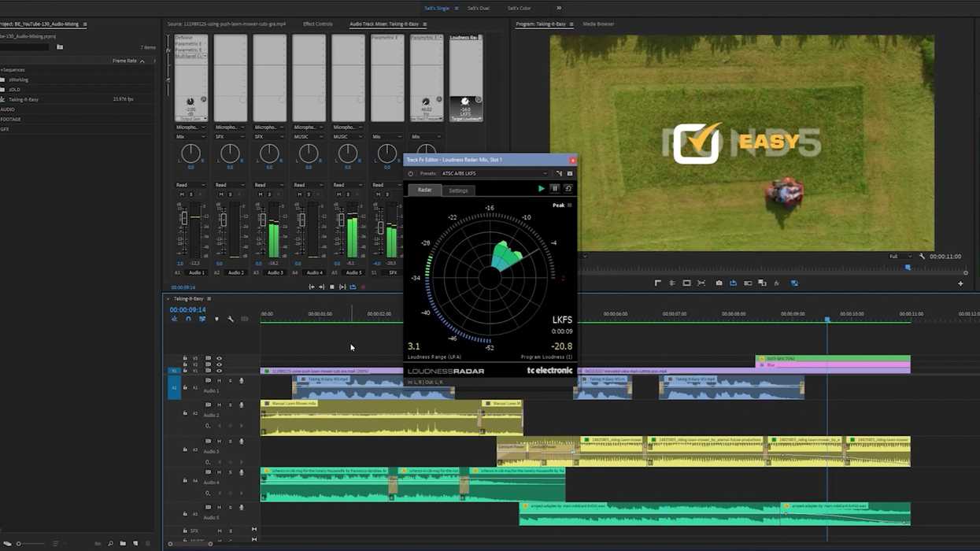980x551 pixels.
Task: Open Audio 4 output assignment MUSIC dropdown
Action: point(308,137)
